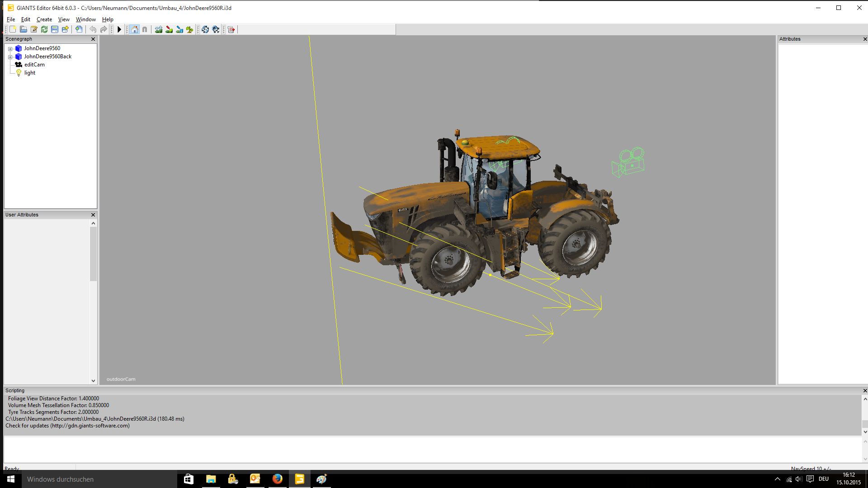Open the Windows Store from taskbar
This screenshot has height=488, width=868.
point(189,479)
